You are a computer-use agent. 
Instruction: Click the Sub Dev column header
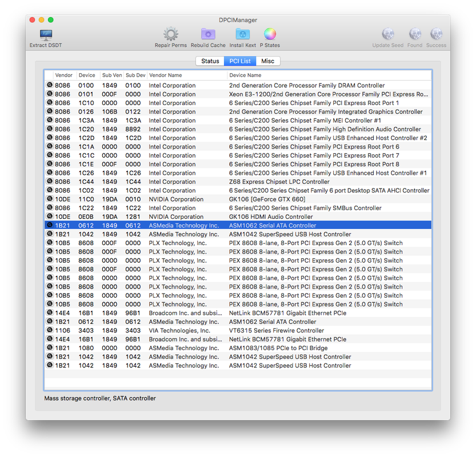coord(135,75)
